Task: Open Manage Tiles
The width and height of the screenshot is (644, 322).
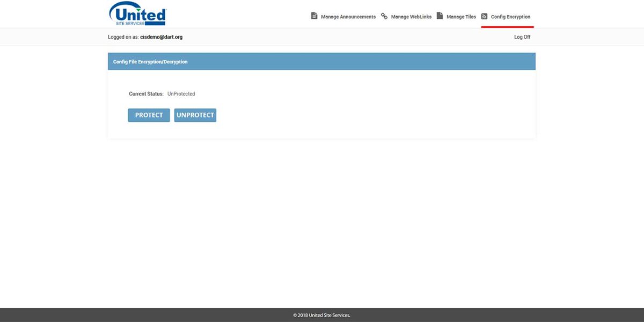Action: pos(460,17)
